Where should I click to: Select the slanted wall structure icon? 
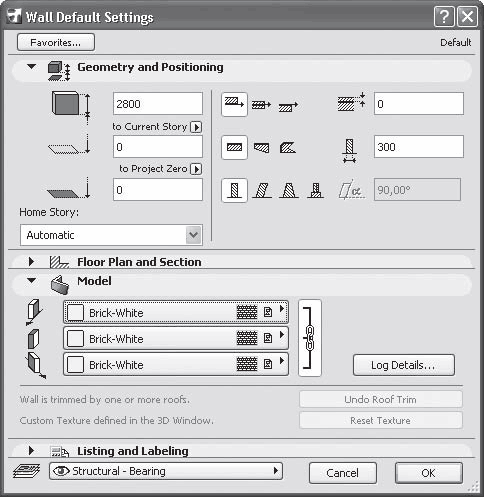[262, 190]
